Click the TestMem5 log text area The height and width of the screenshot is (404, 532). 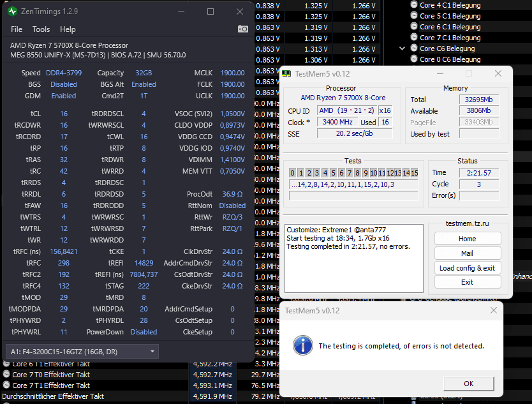pos(354,258)
